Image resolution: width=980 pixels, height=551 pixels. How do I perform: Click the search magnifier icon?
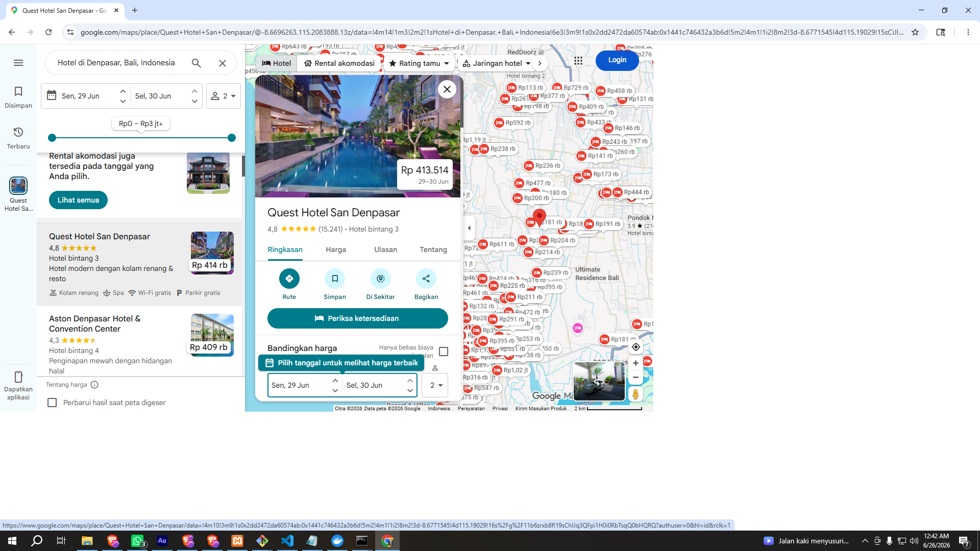(x=197, y=63)
